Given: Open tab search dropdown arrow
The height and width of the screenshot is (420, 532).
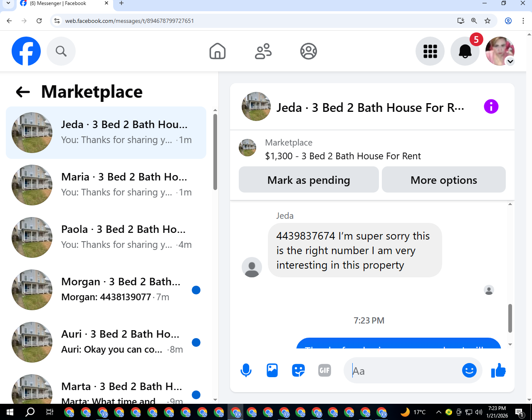Looking at the screenshot, I should tap(8, 3).
